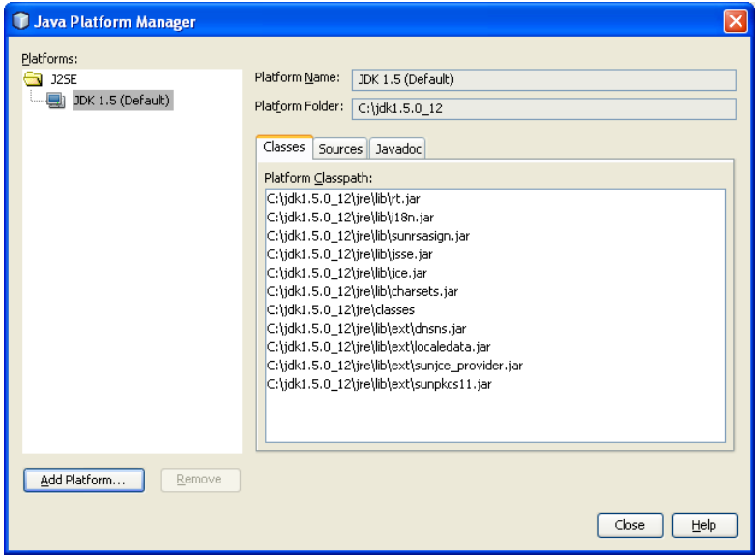The width and height of the screenshot is (756, 556).
Task: Click the Platform Name field
Action: point(544,79)
